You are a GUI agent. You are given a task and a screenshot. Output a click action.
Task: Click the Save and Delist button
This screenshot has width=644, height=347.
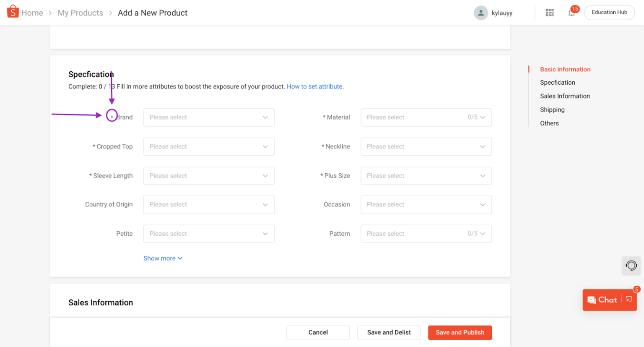pos(388,332)
